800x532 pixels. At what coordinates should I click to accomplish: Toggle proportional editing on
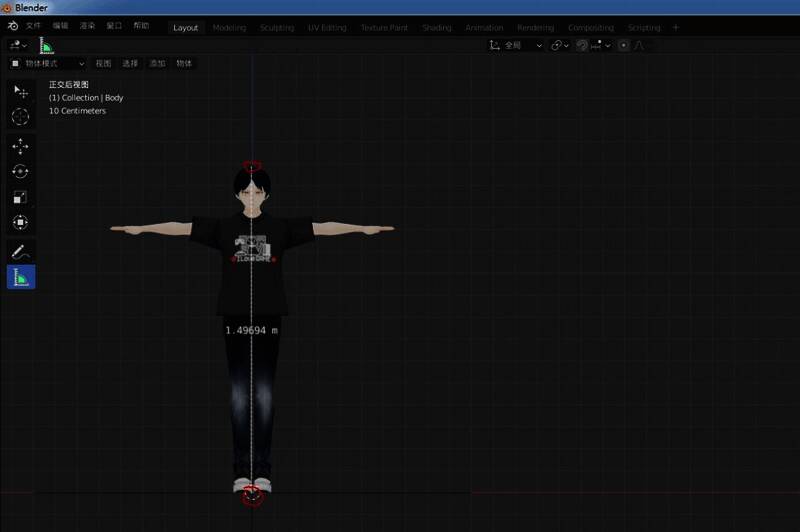pos(624,45)
